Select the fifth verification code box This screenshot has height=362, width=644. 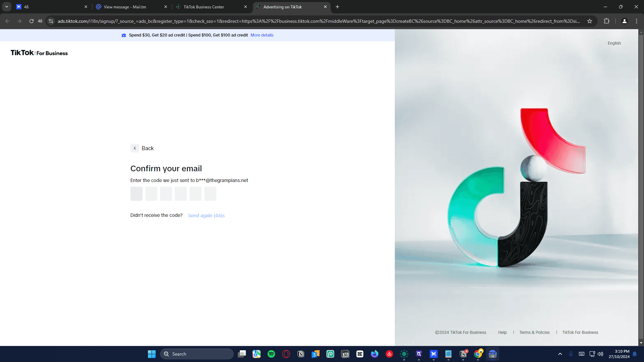coord(196,194)
